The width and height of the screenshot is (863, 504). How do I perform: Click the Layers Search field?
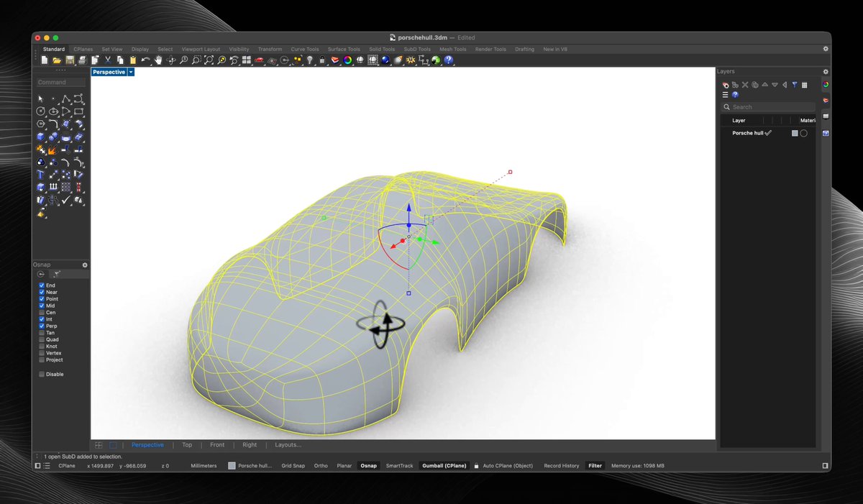coord(768,107)
